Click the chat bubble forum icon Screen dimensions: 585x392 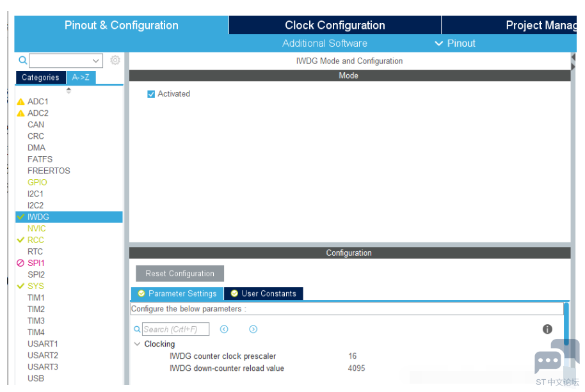548,362
